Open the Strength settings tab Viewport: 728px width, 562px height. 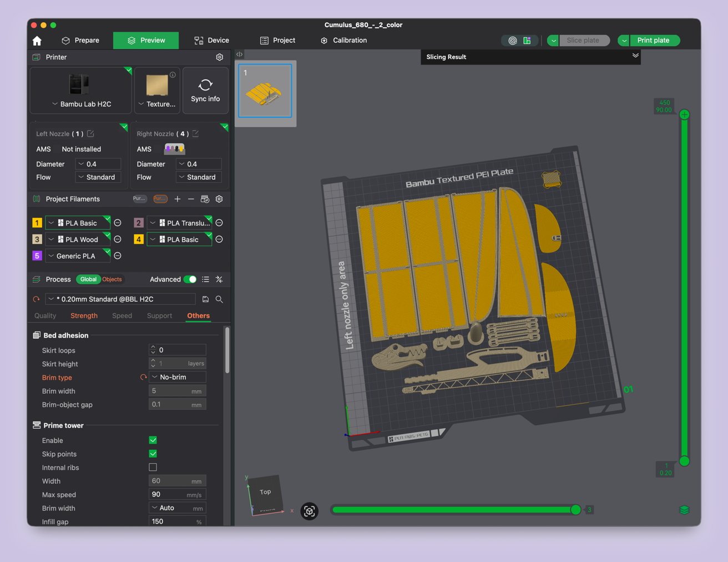point(84,315)
